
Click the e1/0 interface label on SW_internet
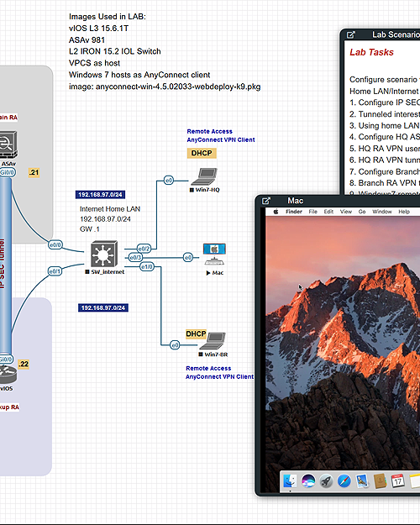tap(147, 266)
